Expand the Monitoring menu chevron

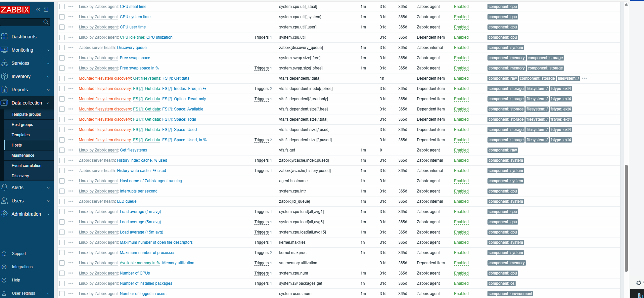(48, 50)
